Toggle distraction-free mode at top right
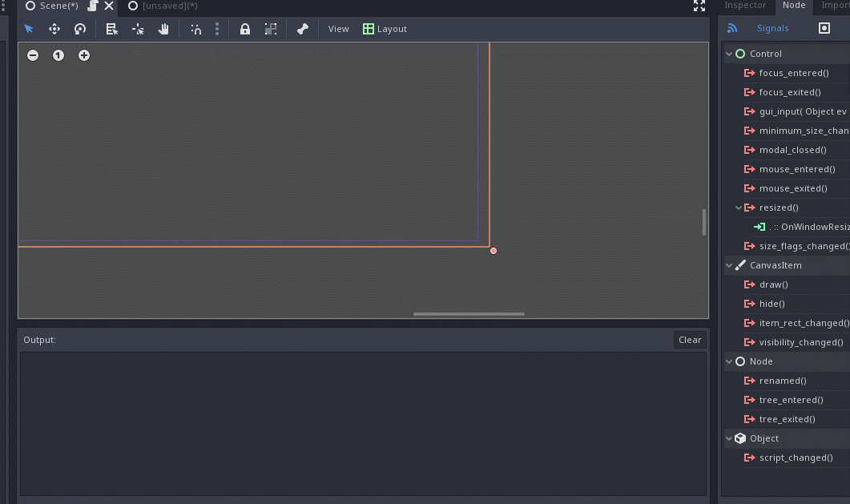The width and height of the screenshot is (850, 504). [x=699, y=6]
